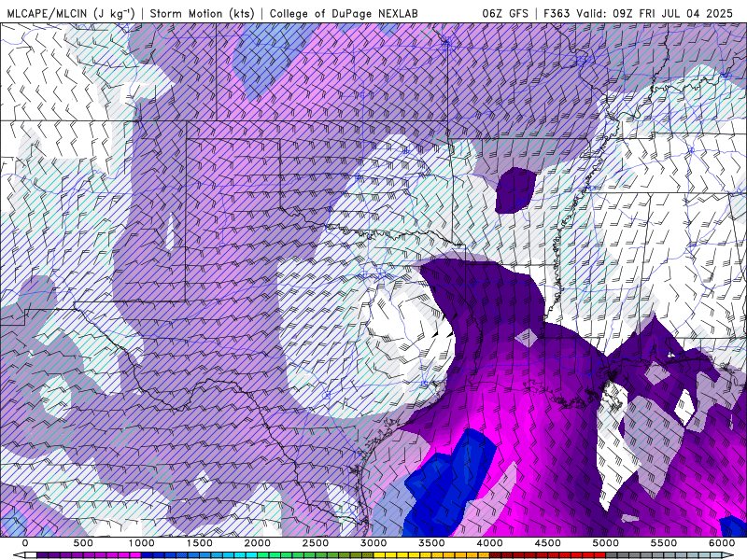Screen dimensions: 747x560
Task: Click the 2000 value on the color scale
Action: click(258, 543)
